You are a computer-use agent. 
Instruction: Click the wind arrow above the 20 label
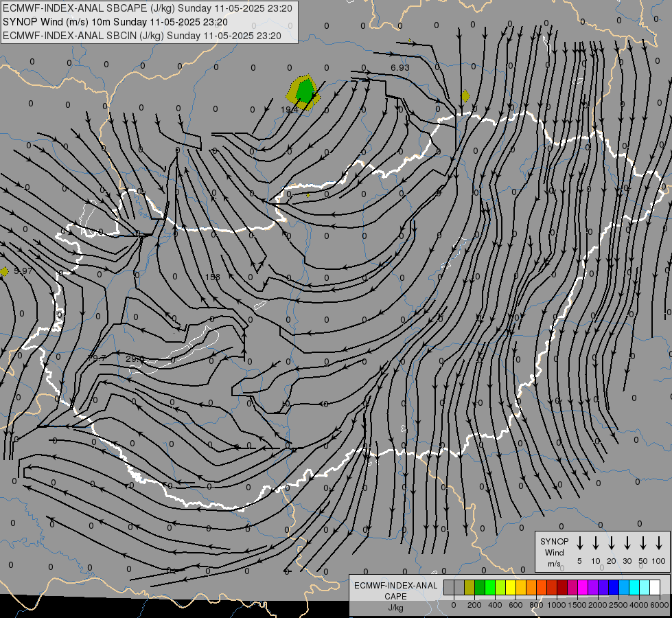click(x=612, y=543)
